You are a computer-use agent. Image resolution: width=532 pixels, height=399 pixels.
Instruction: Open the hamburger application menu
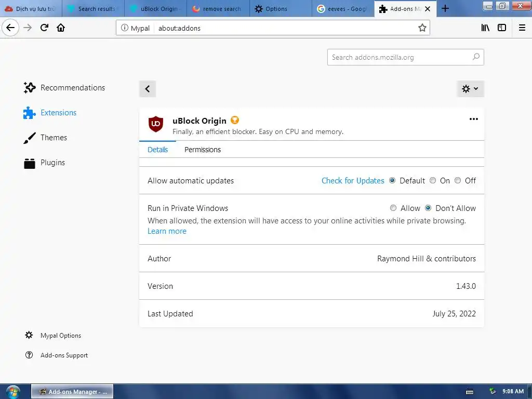click(x=522, y=28)
